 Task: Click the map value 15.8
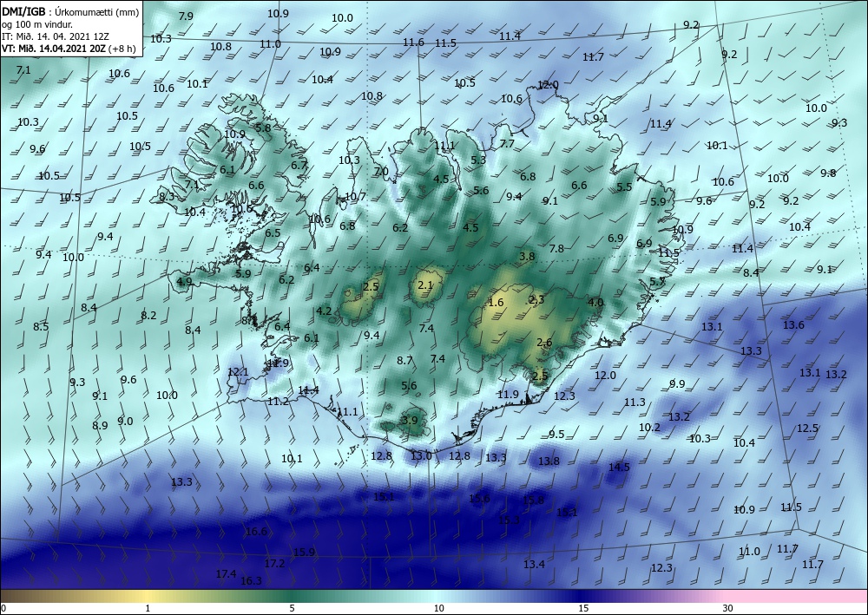pos(534,500)
